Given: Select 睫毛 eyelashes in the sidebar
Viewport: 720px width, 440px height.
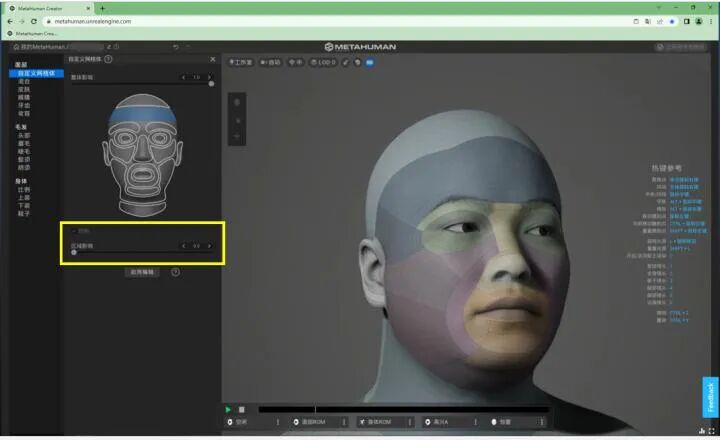Looking at the screenshot, I should (24, 151).
